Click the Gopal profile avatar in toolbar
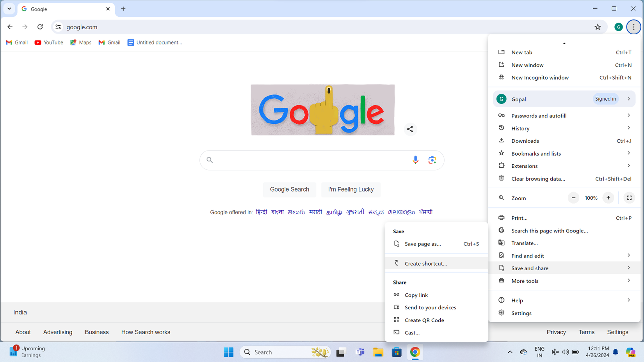The width and height of the screenshot is (644, 362). [x=618, y=27]
